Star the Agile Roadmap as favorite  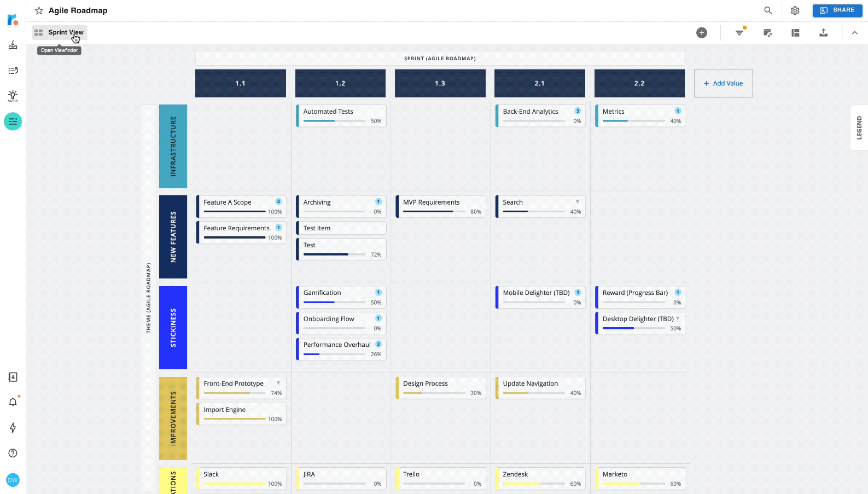[39, 10]
